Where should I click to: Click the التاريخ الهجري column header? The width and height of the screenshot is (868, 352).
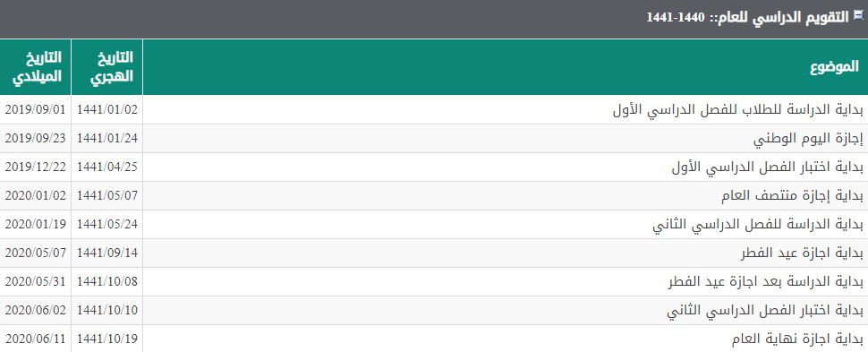107,66
